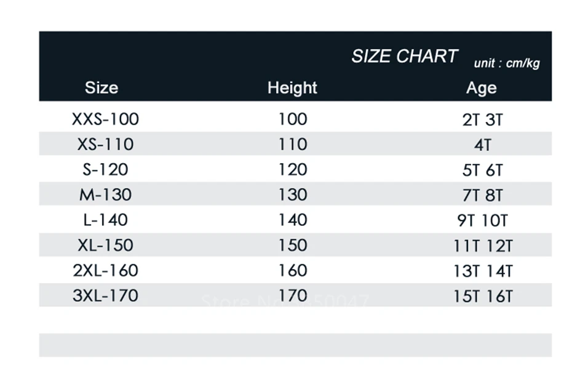Click height value 130
The width and height of the screenshot is (588, 381).
pos(293,195)
